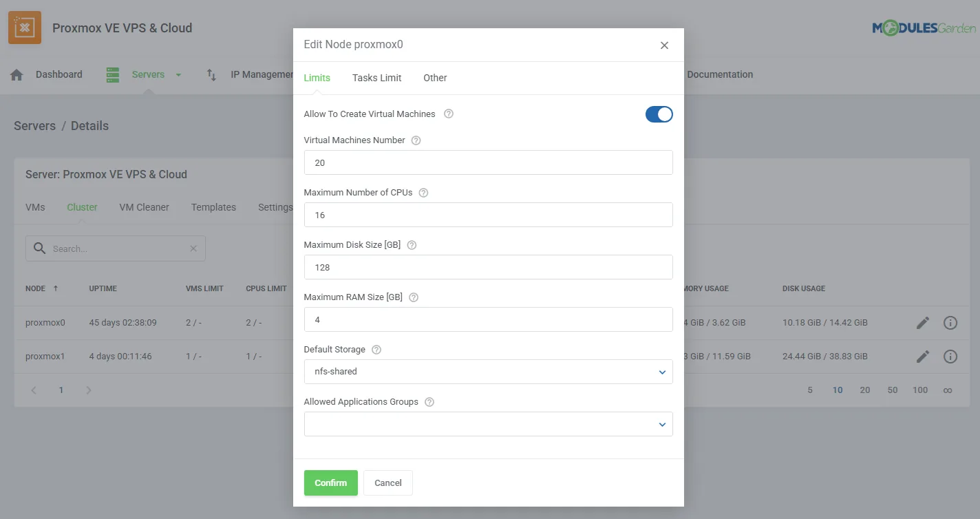This screenshot has height=519, width=980.
Task: Click the IP Management arrows icon
Action: tap(211, 75)
